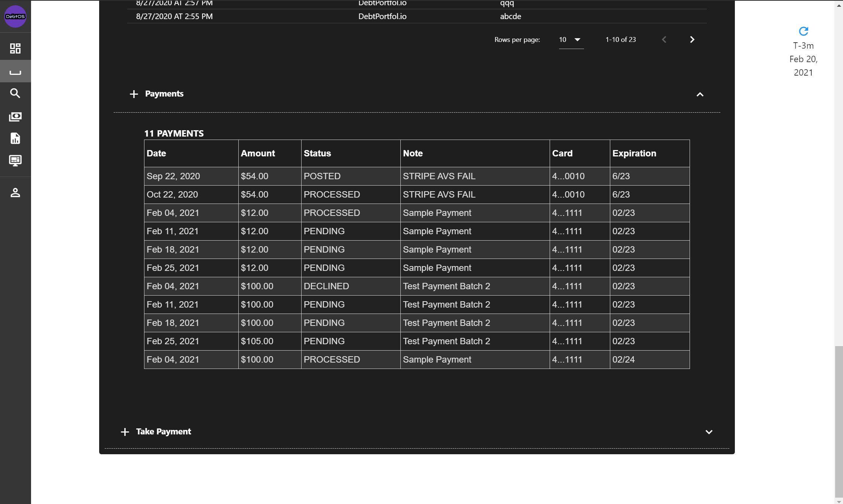Open the monitor screen icon in sidebar

coord(15,161)
